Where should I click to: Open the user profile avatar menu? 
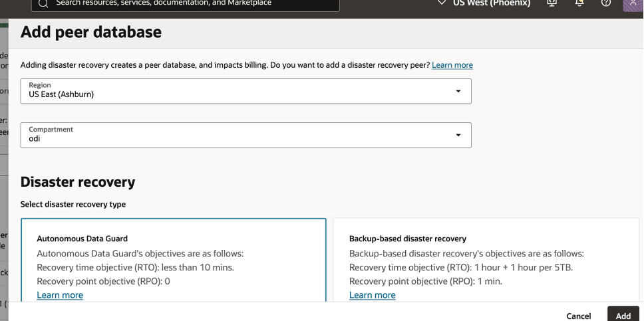click(x=633, y=5)
